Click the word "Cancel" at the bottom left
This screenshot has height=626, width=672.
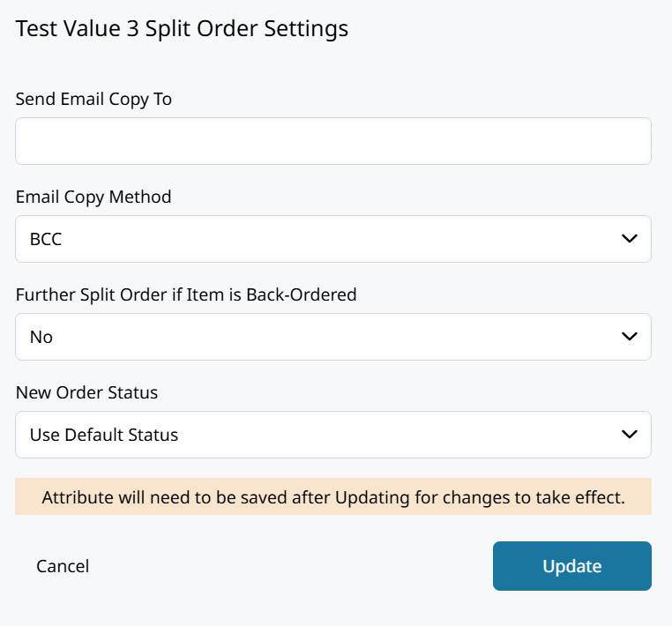coord(63,566)
